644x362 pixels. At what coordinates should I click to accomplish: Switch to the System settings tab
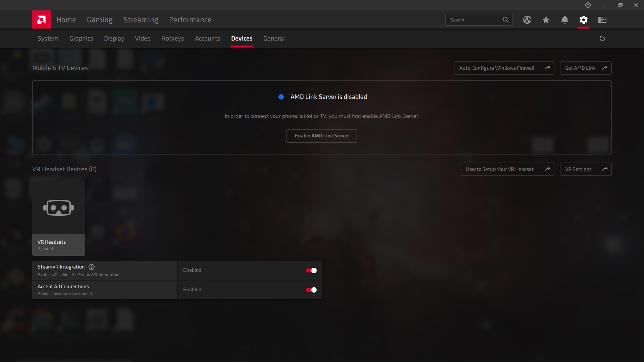pos(48,39)
